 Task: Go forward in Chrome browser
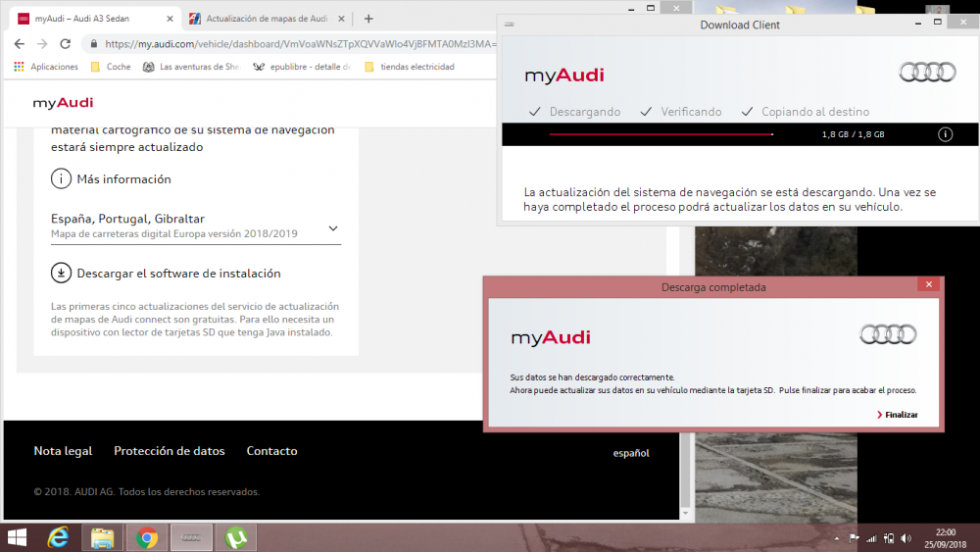pyautogui.click(x=42, y=44)
